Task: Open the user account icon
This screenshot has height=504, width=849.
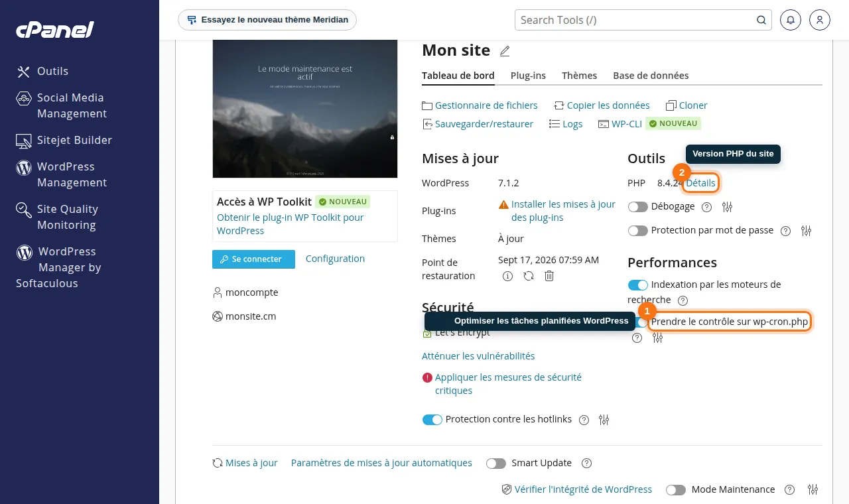Action: coord(820,20)
